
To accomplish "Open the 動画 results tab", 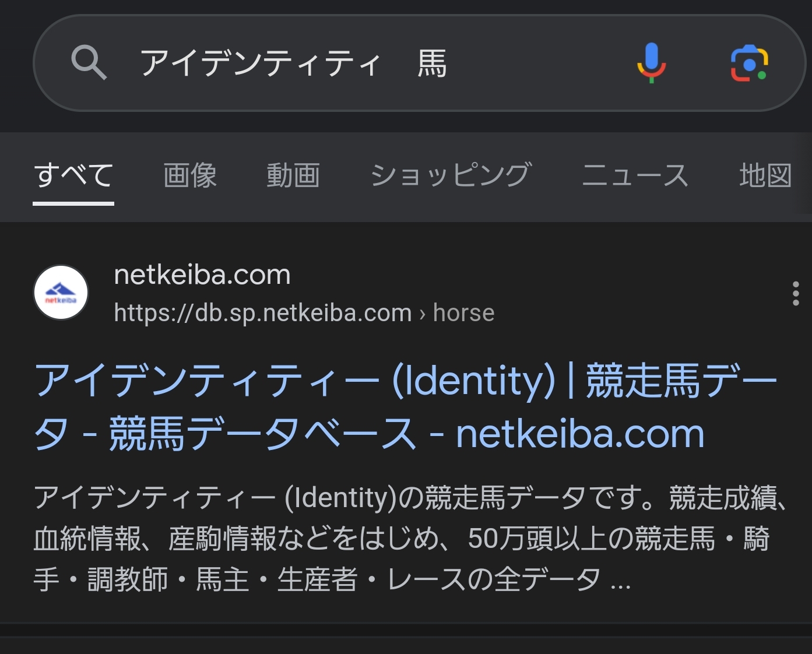I will click(x=293, y=175).
